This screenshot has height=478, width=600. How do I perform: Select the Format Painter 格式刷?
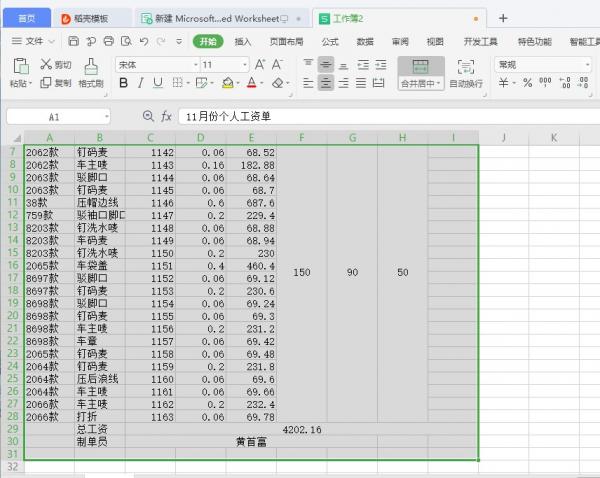coord(91,73)
